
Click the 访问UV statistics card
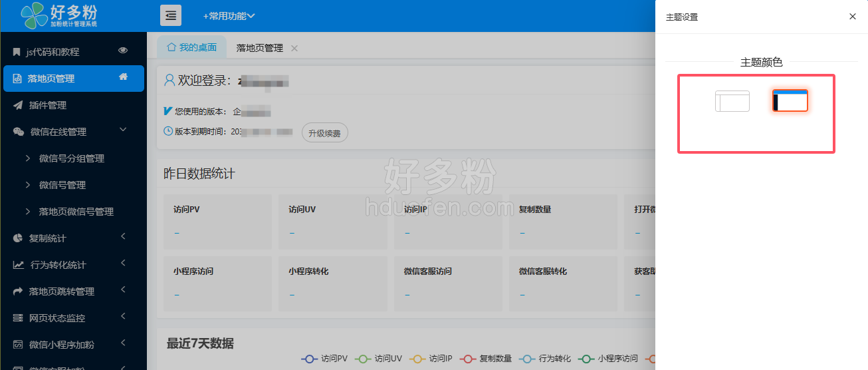(x=333, y=222)
